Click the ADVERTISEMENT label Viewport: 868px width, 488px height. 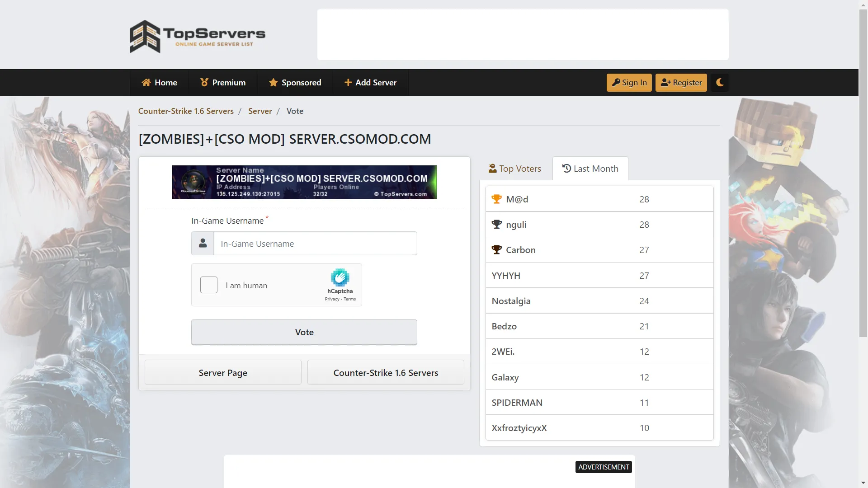click(604, 467)
